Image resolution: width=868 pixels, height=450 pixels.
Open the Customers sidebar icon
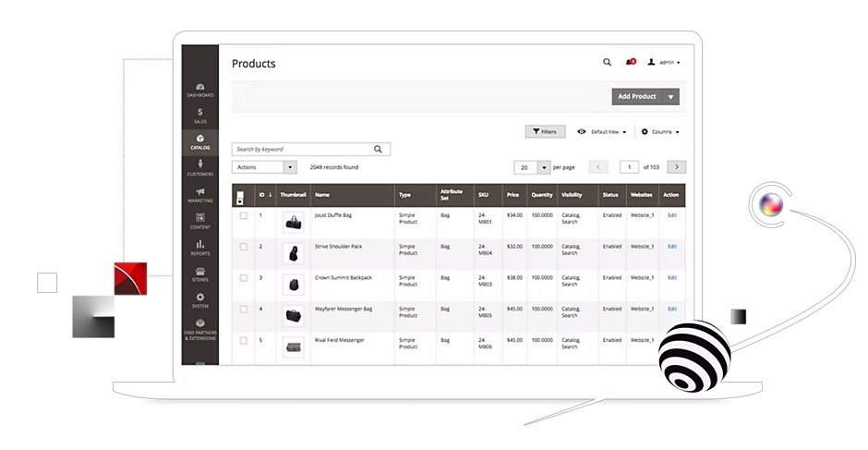coord(200,168)
